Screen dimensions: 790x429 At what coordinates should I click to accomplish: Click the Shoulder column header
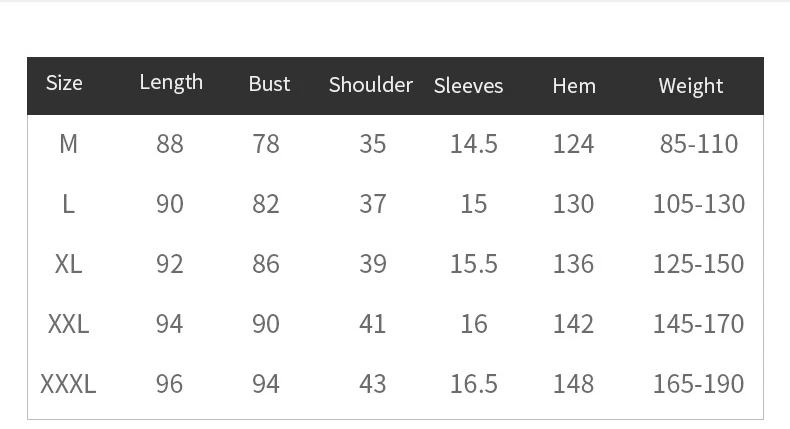371,86
